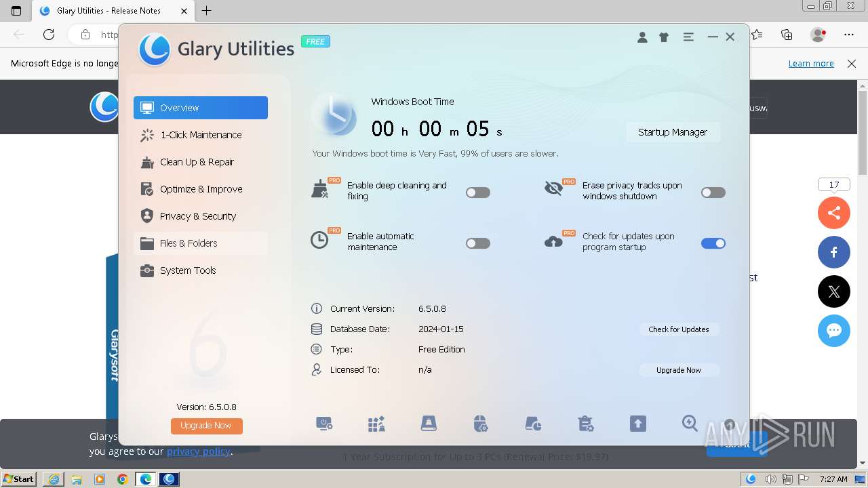The width and height of the screenshot is (868, 488).
Task: Open Optimize & Improve section
Action: tap(201, 189)
